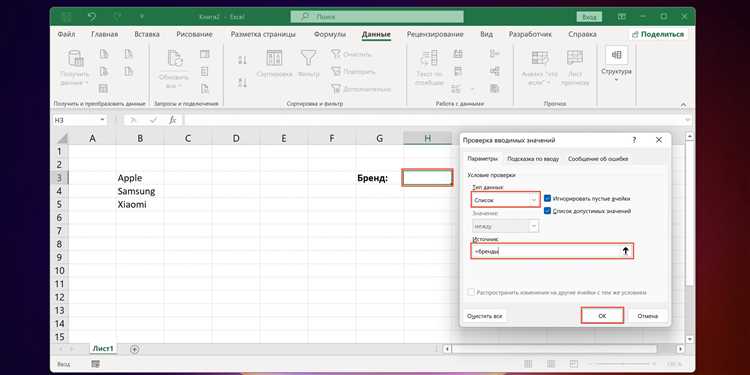Switch to Формулы ribbon tab
Image resolution: width=750 pixels, height=375 pixels.
pos(330,34)
